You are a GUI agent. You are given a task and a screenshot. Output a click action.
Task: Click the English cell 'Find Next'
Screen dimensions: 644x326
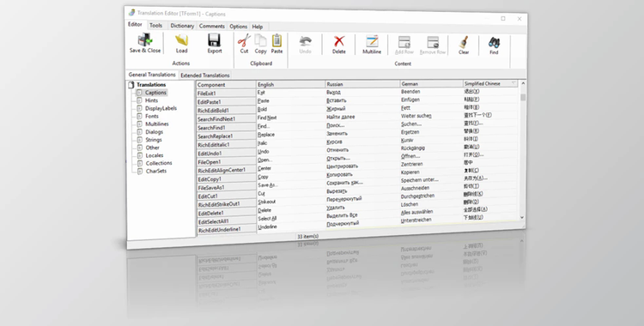[x=267, y=118]
